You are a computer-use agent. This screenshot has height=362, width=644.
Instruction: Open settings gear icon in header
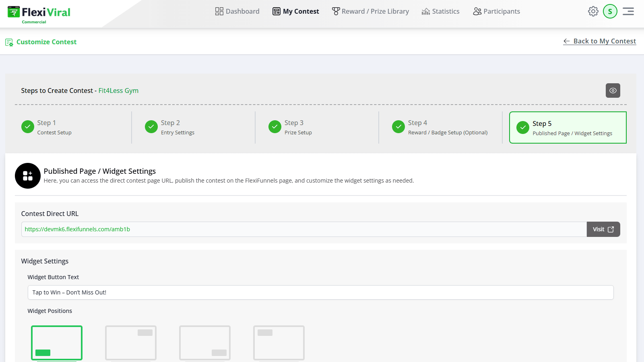(x=593, y=11)
